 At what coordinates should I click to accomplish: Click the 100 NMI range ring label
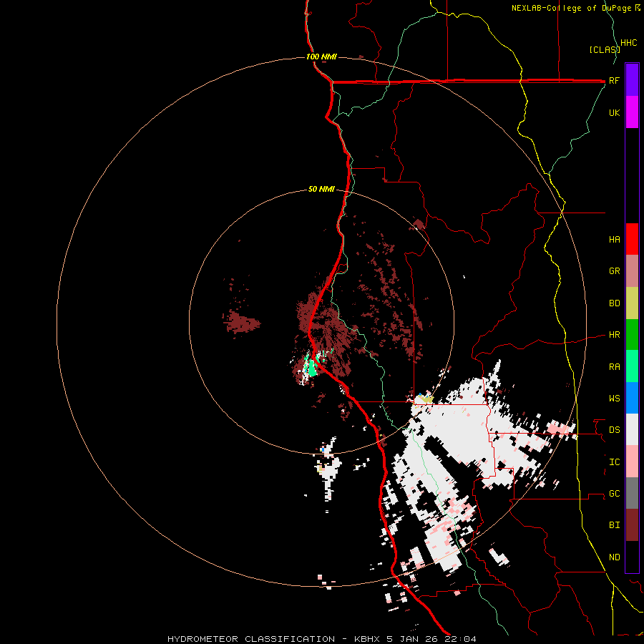(321, 57)
